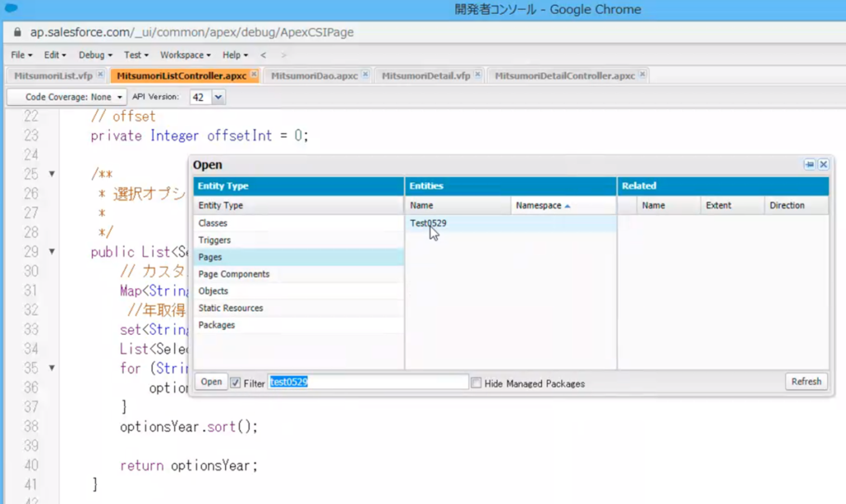Close the MitsumoriList.vfp tab
The image size is (846, 504).
click(x=100, y=74)
